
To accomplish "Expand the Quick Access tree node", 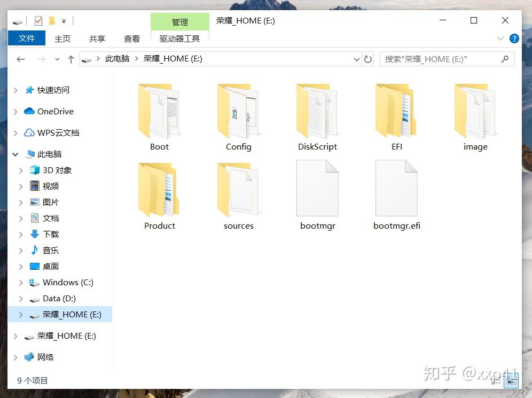I will coord(15,90).
